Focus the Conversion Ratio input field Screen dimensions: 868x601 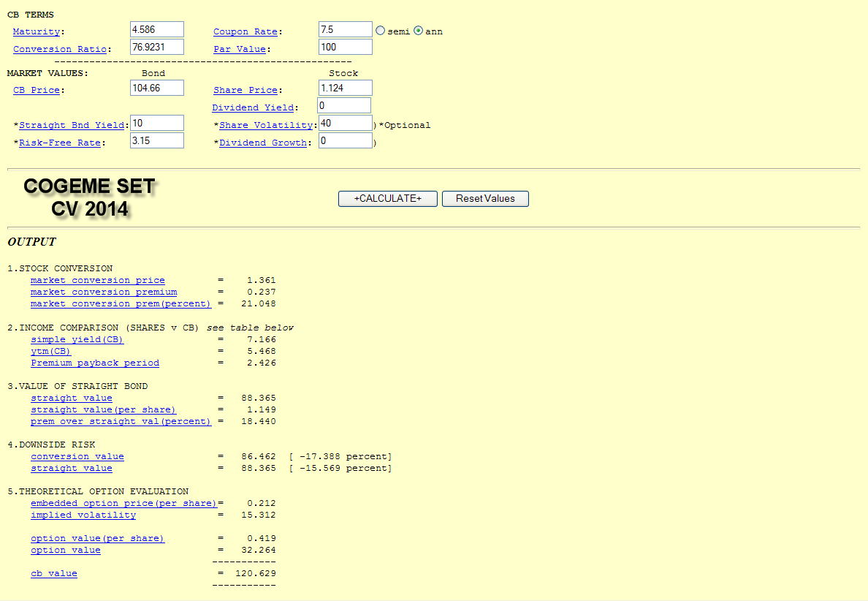pos(156,47)
